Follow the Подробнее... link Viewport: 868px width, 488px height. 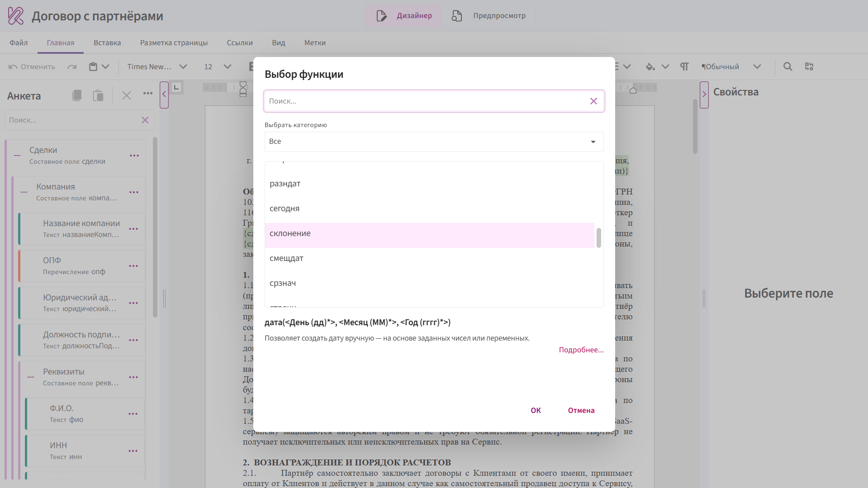click(x=581, y=350)
